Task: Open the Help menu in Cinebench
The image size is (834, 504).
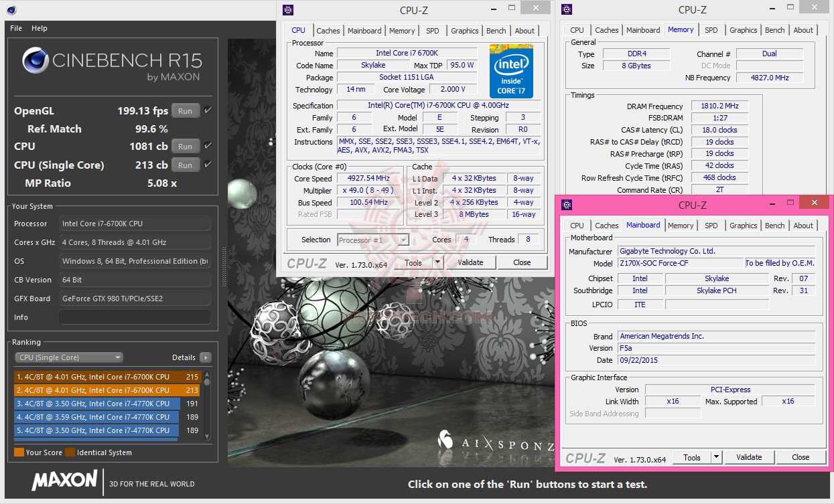Action: pos(40,28)
